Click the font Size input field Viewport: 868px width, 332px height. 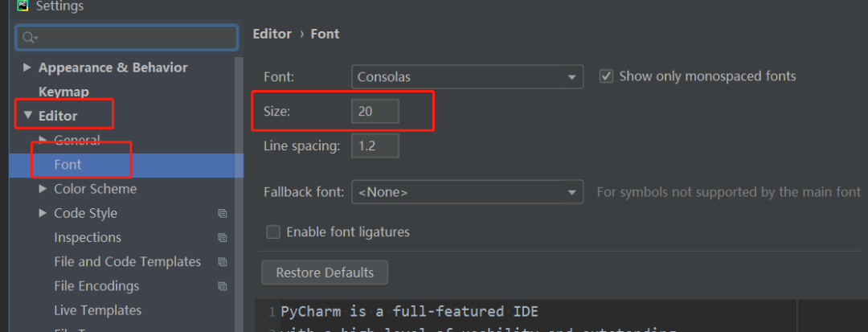[375, 111]
